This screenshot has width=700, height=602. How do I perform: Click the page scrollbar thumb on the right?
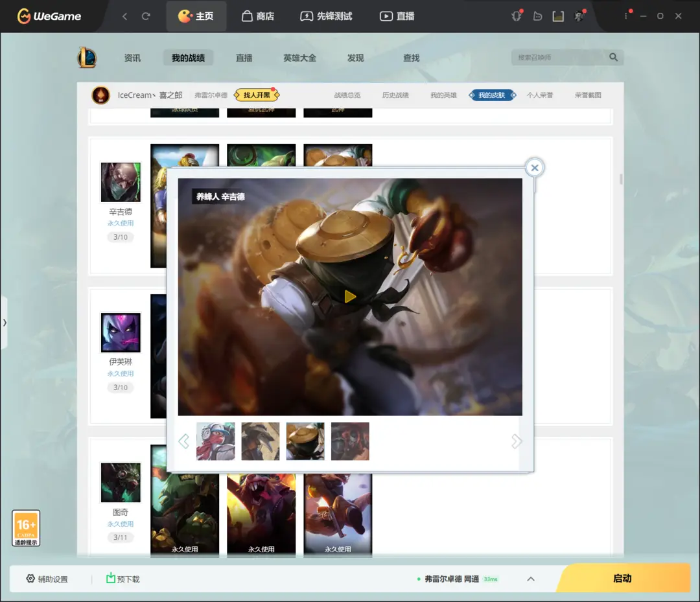coord(621,179)
